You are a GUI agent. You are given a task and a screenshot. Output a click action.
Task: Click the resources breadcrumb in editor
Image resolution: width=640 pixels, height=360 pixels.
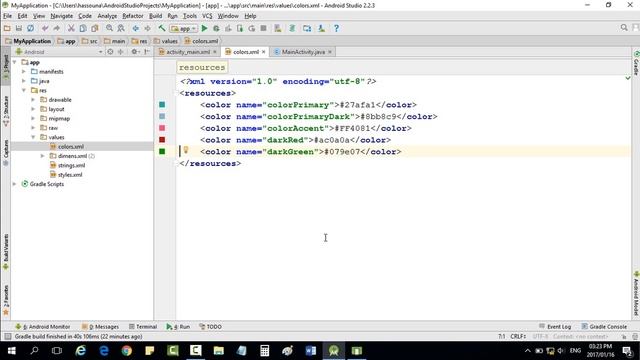click(x=202, y=67)
